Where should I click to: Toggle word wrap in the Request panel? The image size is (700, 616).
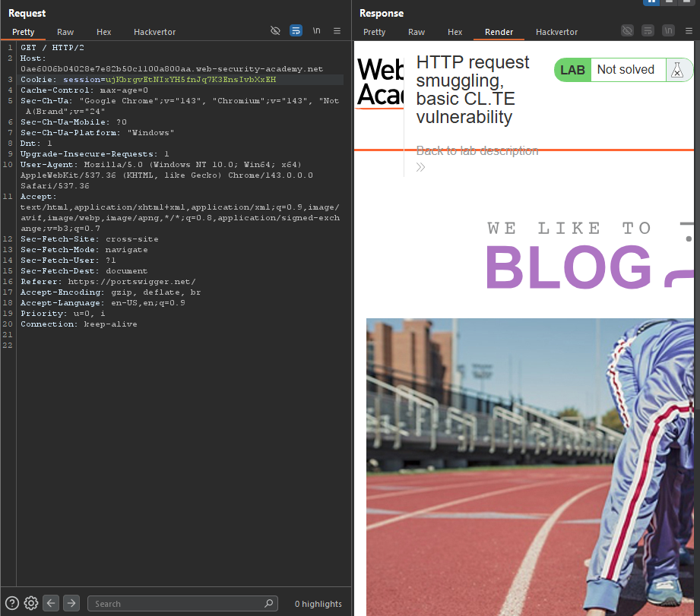[296, 31]
